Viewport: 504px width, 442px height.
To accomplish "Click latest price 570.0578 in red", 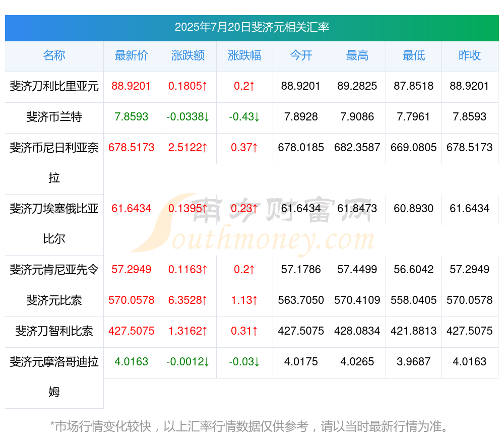I will [x=131, y=300].
